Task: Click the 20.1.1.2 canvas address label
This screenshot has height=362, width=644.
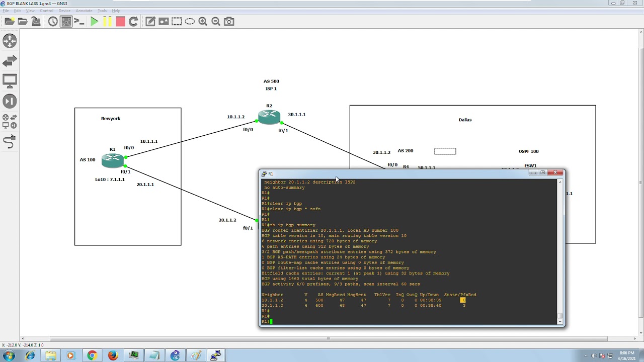Action: coord(227,220)
